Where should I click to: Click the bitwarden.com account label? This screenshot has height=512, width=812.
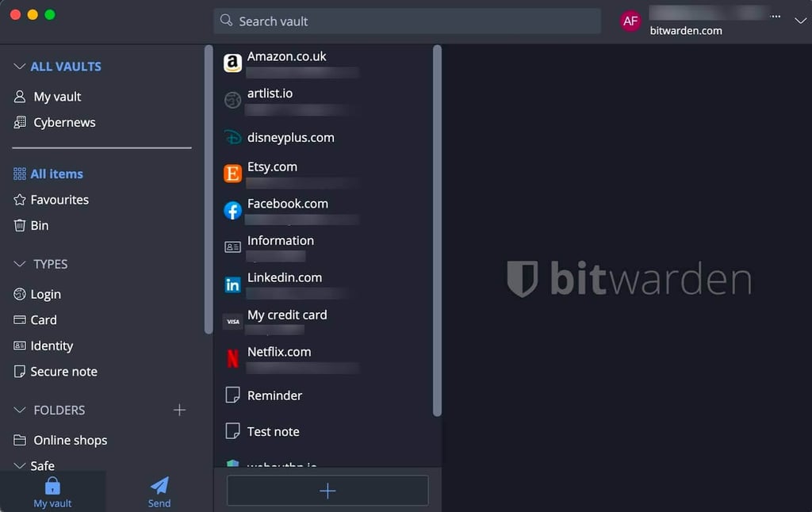(686, 31)
